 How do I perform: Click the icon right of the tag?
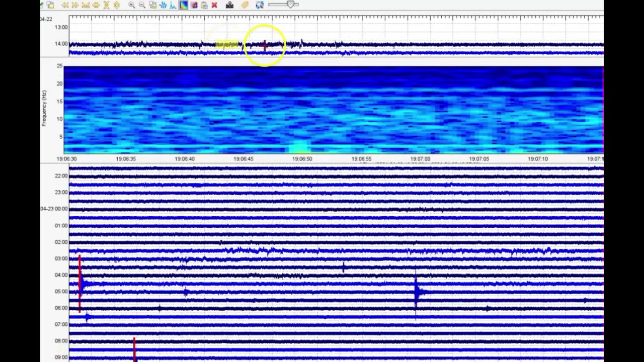click(x=260, y=5)
